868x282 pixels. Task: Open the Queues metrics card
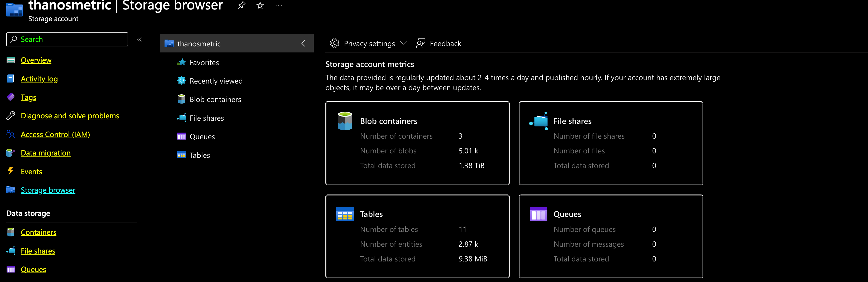tap(611, 236)
